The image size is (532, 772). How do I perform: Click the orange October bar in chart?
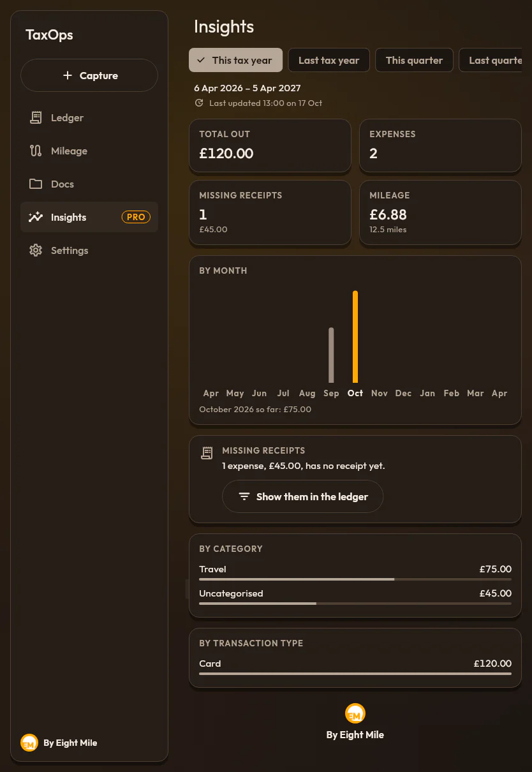[355, 336]
